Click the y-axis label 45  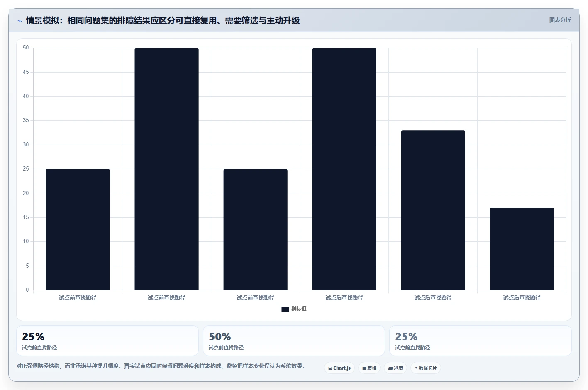tap(26, 72)
